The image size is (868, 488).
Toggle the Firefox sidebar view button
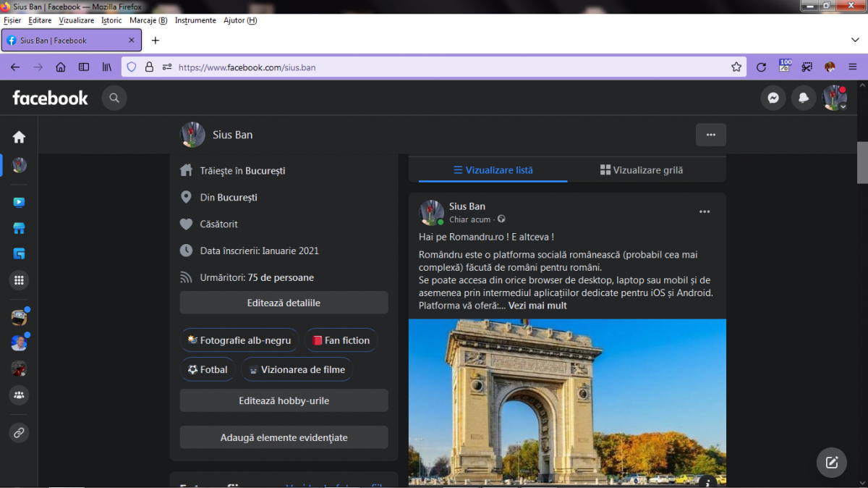(84, 67)
